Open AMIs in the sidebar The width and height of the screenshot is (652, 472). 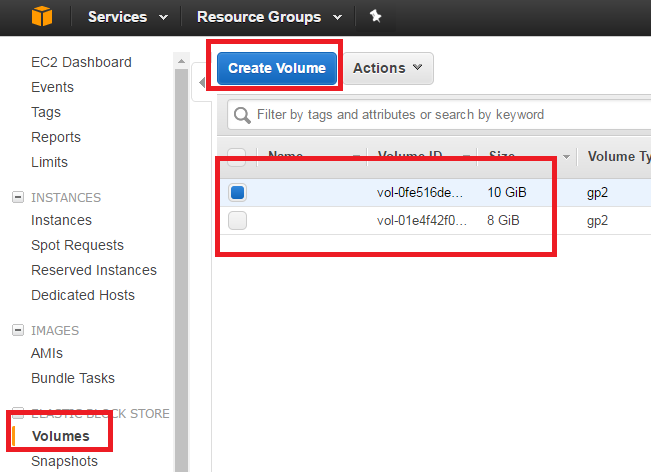pyautogui.click(x=47, y=353)
